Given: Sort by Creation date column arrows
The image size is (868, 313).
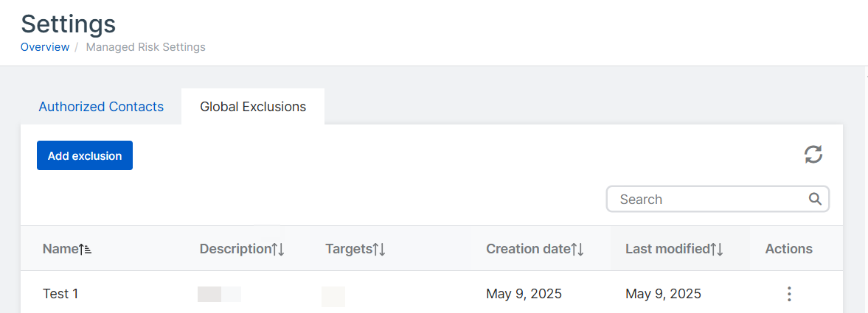Looking at the screenshot, I should (577, 250).
